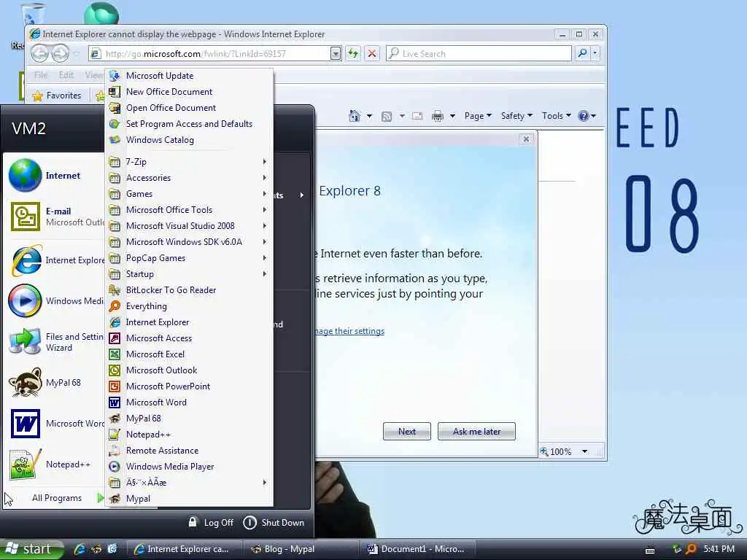The image size is (747, 560).
Task: Open address bar history dropdown arrow
Action: pyautogui.click(x=336, y=54)
